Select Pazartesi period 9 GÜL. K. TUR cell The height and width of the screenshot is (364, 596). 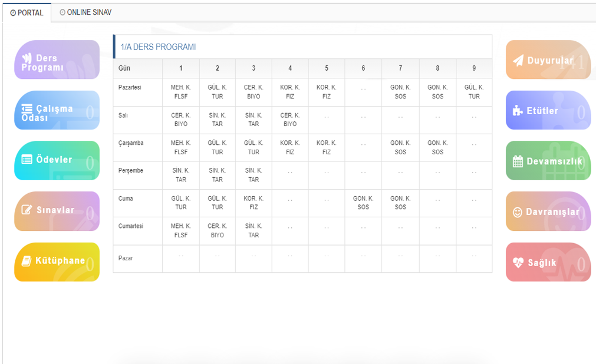pos(473,92)
